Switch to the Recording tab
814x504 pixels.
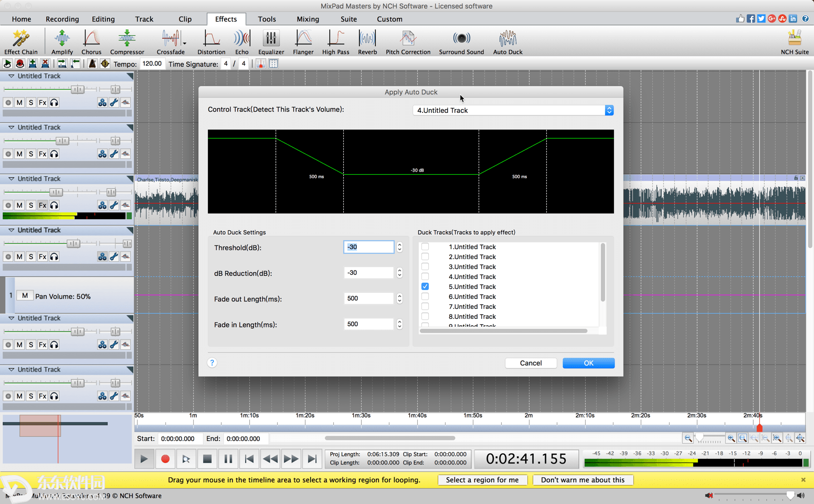(x=62, y=19)
